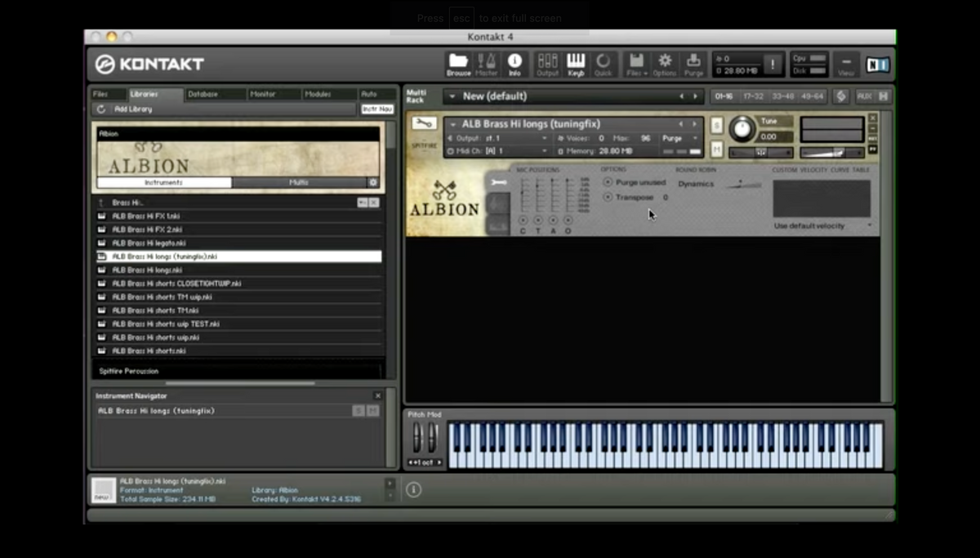This screenshot has width=980, height=558.
Task: Solo the ALB Brass Hi longs instrument
Action: (716, 125)
